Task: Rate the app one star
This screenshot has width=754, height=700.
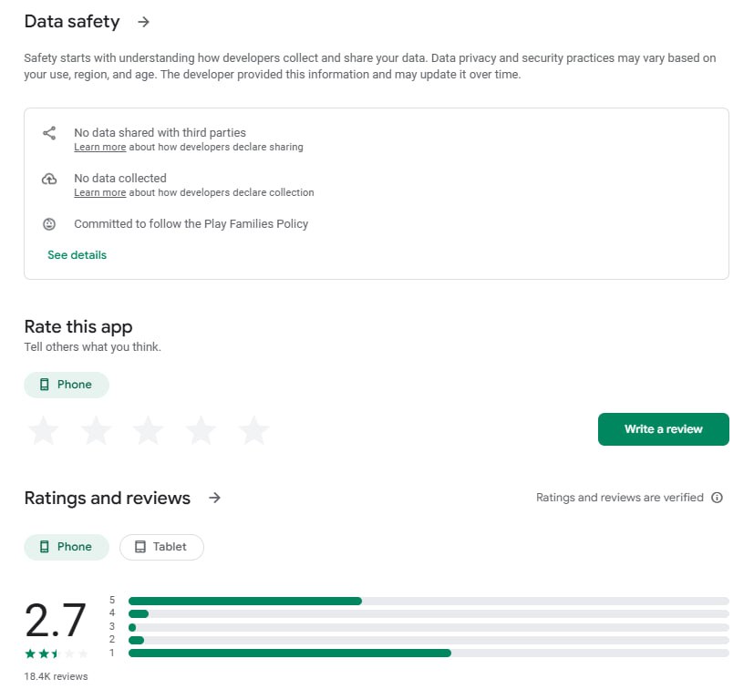Action: 43,430
